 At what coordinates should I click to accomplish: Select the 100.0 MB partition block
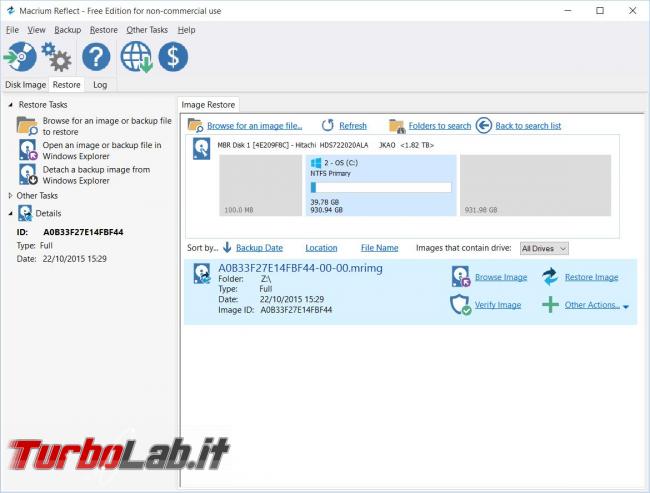click(x=260, y=185)
